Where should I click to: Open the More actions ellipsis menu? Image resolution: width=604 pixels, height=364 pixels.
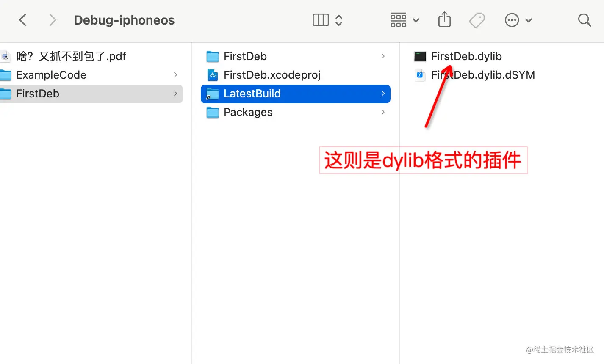(518, 20)
